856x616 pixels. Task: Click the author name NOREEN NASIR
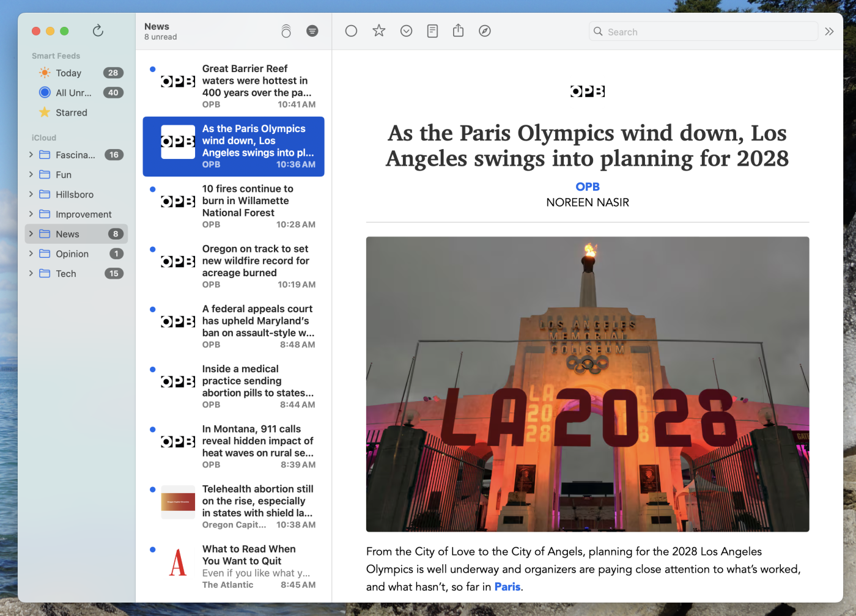point(588,202)
